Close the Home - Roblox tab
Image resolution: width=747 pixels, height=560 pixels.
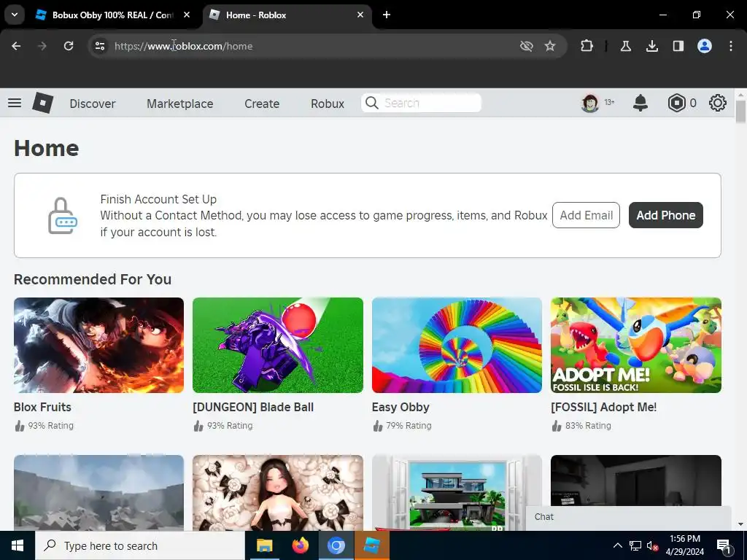click(360, 15)
